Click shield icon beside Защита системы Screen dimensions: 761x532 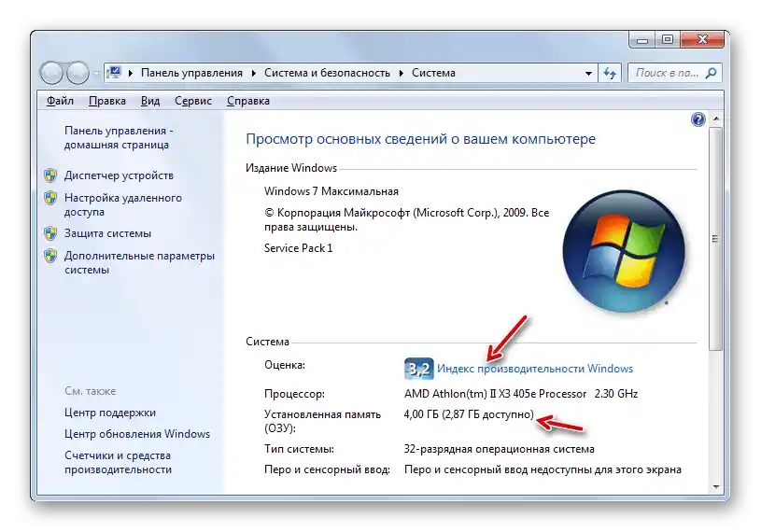(x=50, y=233)
